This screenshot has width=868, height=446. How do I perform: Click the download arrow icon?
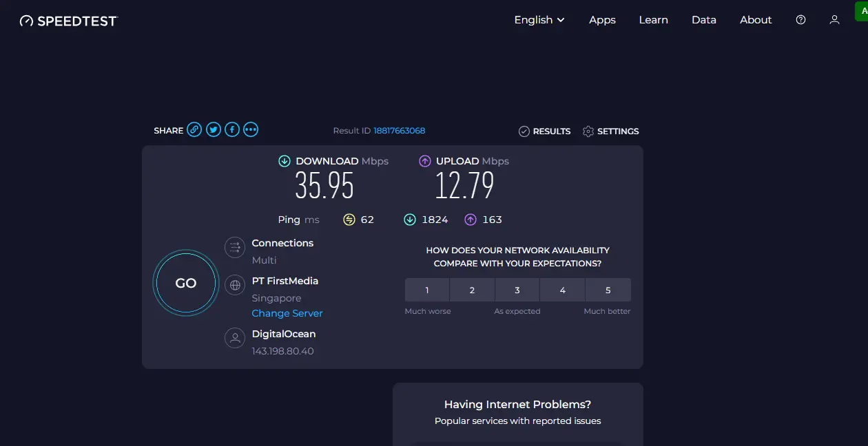(285, 161)
